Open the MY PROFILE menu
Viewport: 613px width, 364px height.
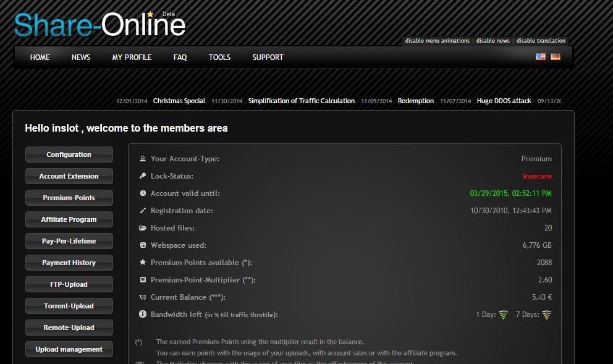click(132, 57)
